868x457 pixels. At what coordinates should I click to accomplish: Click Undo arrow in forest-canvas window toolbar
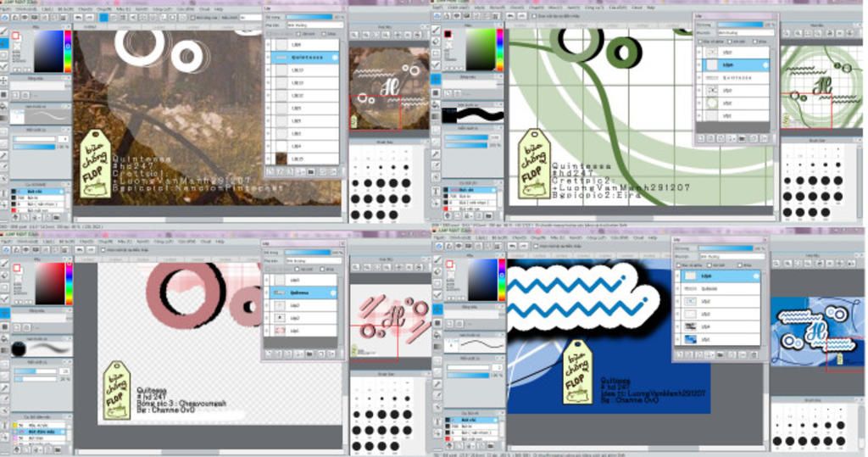coord(79,18)
